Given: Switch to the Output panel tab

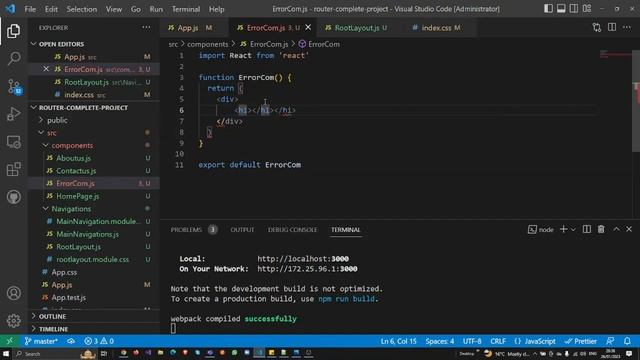Looking at the screenshot, I should 242,230.
